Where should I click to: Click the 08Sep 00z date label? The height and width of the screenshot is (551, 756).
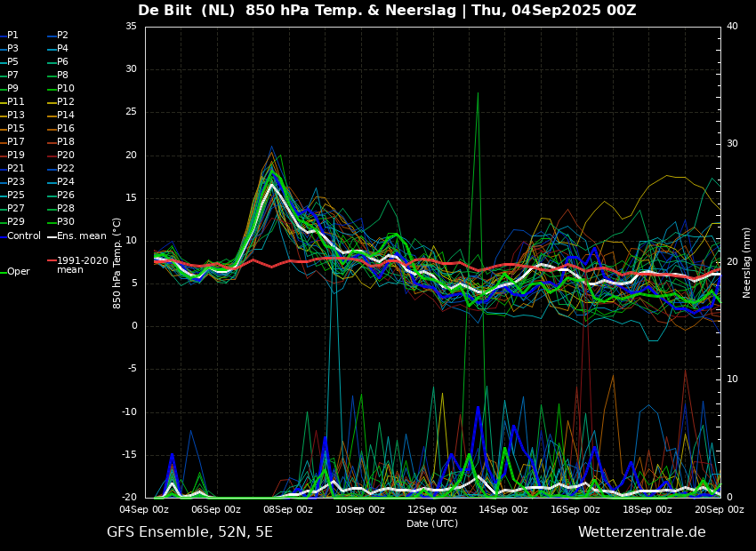pyautogui.click(x=289, y=509)
